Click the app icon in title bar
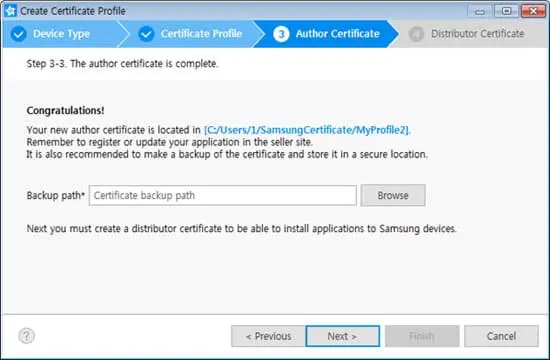The height and width of the screenshot is (360, 550). pos(10,11)
